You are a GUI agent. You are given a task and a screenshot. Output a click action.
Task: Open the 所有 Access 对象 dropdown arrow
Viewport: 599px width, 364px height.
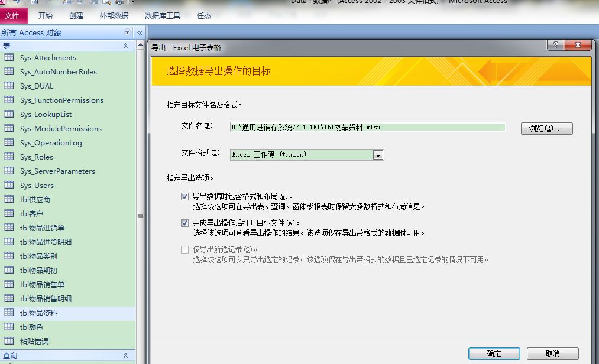click(x=127, y=32)
